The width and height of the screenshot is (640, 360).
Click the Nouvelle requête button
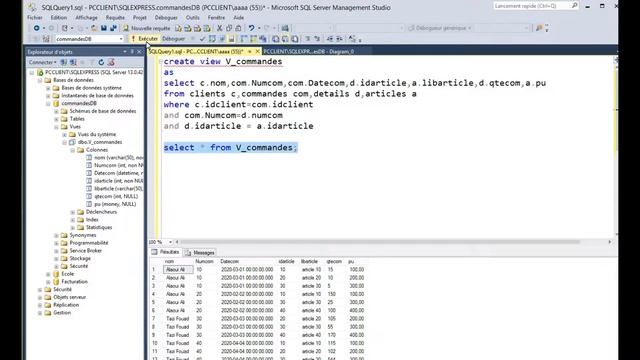click(x=147, y=28)
